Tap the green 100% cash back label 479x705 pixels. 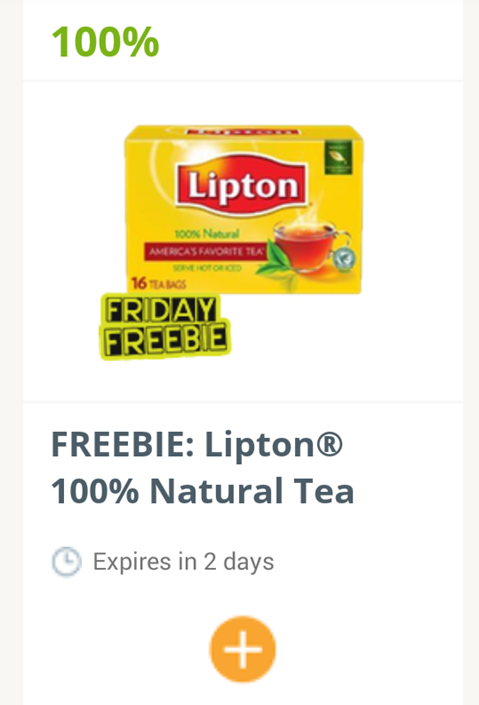tap(105, 42)
